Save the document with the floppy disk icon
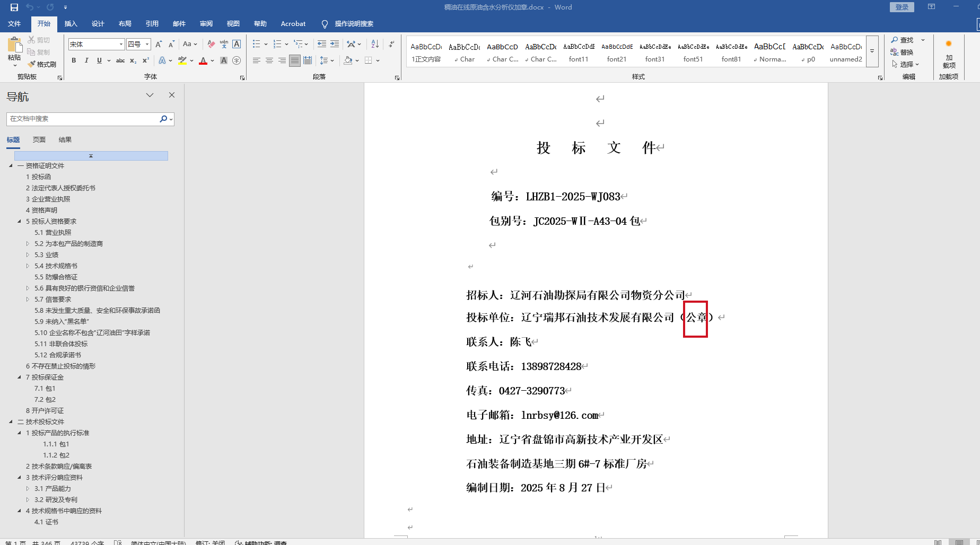 [14, 7]
